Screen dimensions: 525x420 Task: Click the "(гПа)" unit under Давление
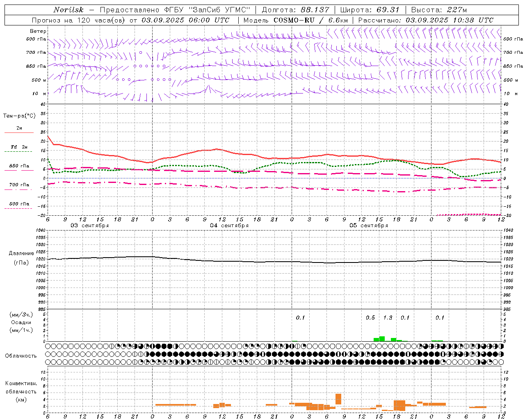(x=21, y=262)
